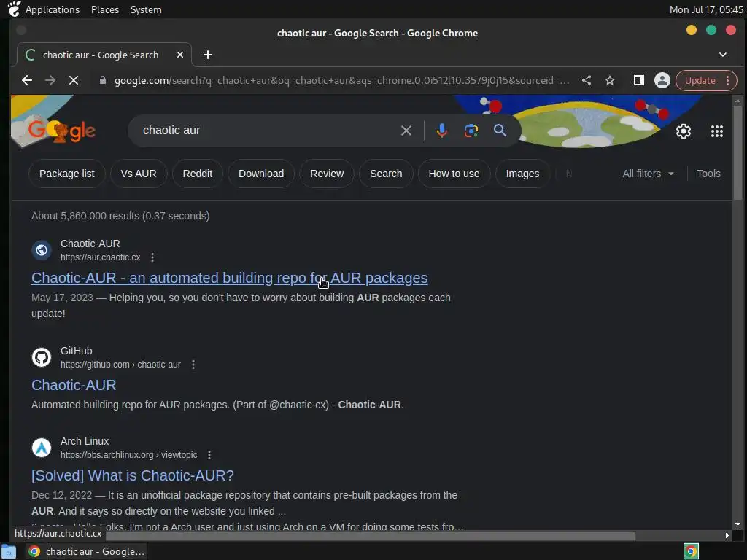Click the forward navigation arrow
This screenshot has height=560, width=747.
tap(50, 80)
